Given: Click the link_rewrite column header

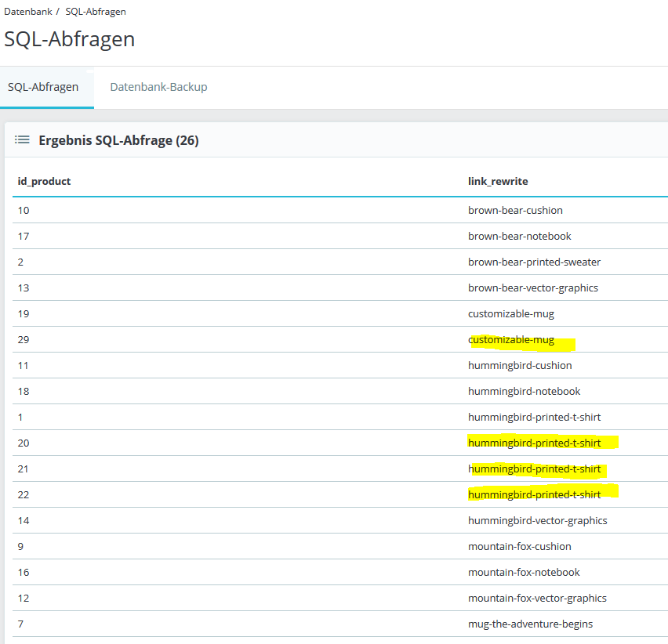Looking at the screenshot, I should click(x=498, y=181).
